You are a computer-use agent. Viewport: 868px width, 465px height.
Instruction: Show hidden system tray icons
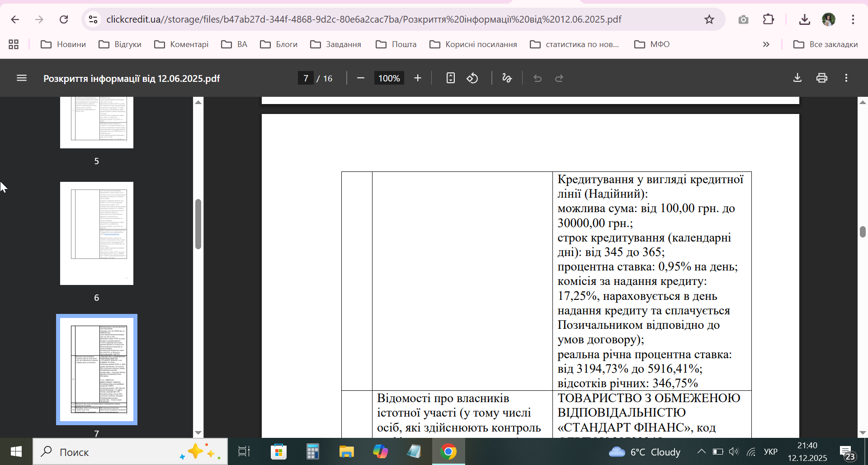[701, 451]
